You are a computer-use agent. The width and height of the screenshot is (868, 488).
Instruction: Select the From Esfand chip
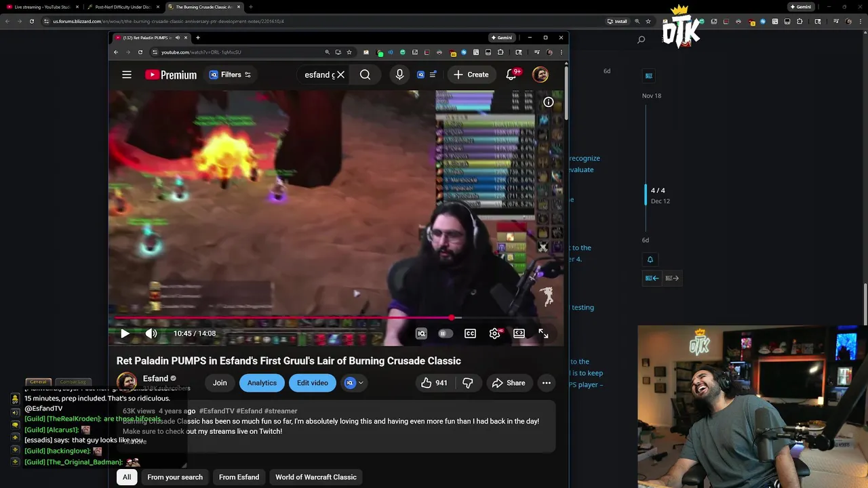click(239, 477)
